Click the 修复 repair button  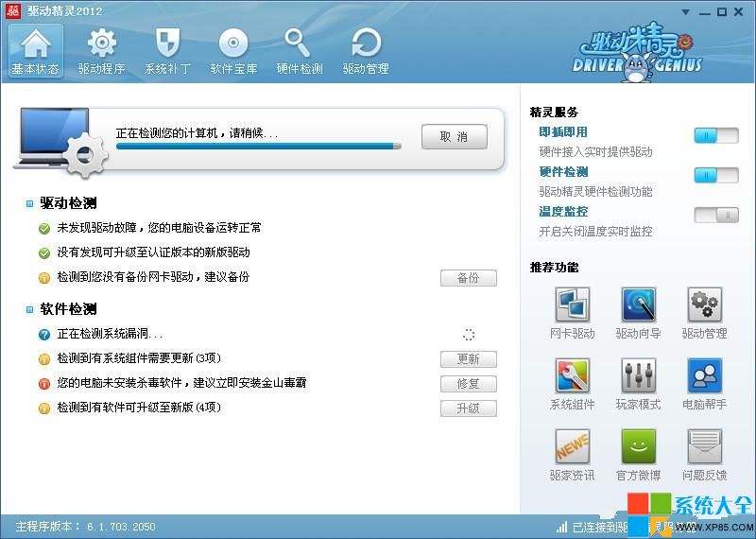[x=468, y=384]
